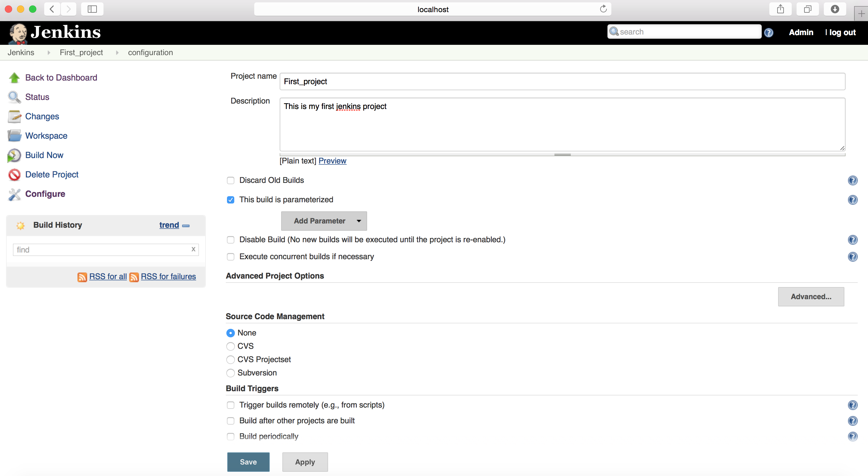The image size is (868, 476).
Task: Click the Workspace folder icon
Action: [14, 136]
